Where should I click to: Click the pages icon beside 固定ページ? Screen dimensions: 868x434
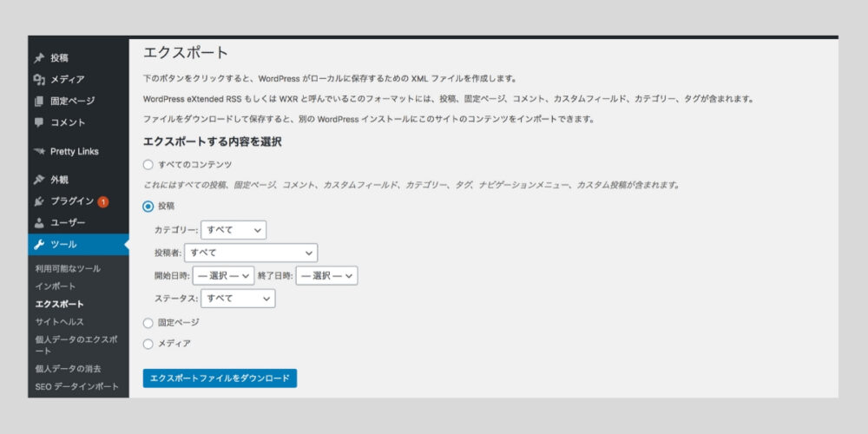click(39, 102)
